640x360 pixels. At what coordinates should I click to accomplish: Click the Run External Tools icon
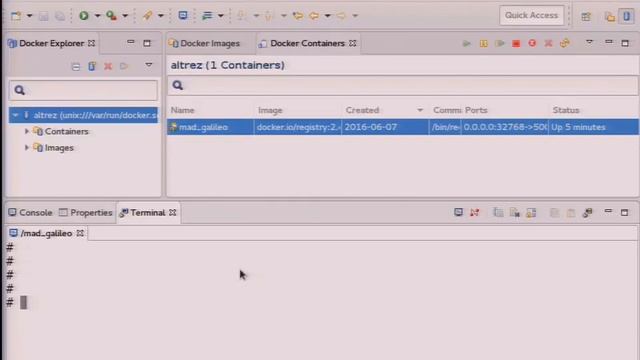point(111,16)
